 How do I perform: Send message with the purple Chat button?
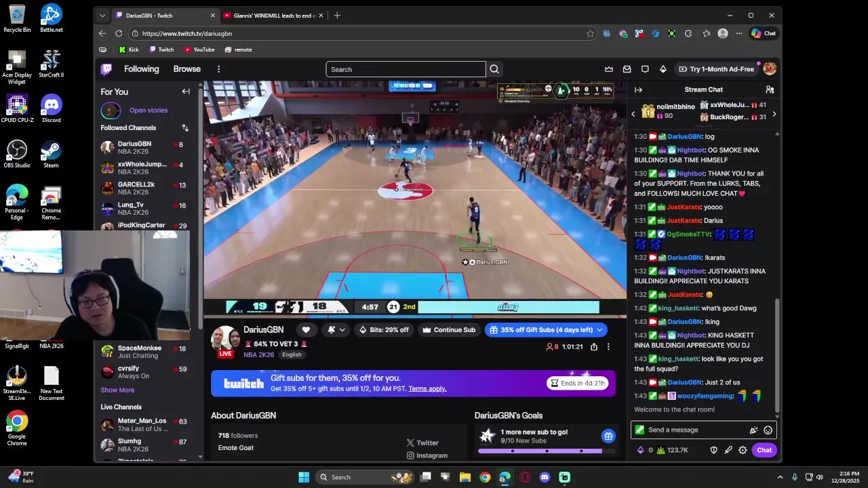point(764,450)
